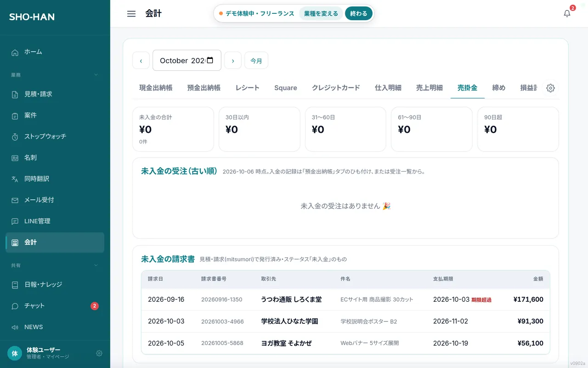This screenshot has height=368, width=588.
Task: Click invoice number 20260916-1350
Action: [222, 299]
